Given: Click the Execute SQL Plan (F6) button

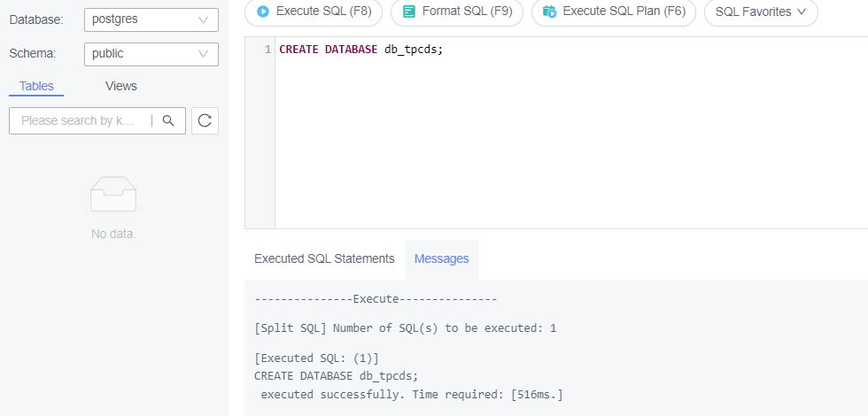Looking at the screenshot, I should 613,11.
